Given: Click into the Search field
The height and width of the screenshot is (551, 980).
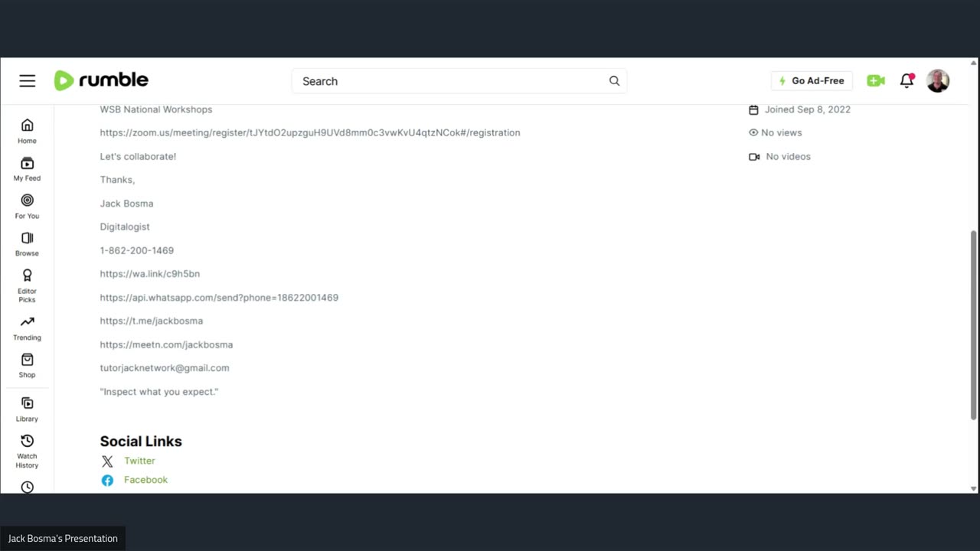Looking at the screenshot, I should coord(452,81).
